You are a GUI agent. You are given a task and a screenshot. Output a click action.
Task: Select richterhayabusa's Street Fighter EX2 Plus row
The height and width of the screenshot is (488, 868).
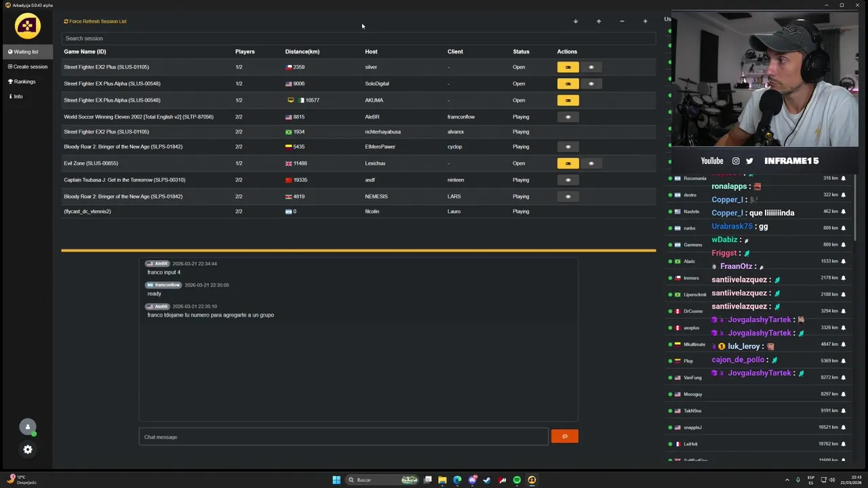coord(358,131)
